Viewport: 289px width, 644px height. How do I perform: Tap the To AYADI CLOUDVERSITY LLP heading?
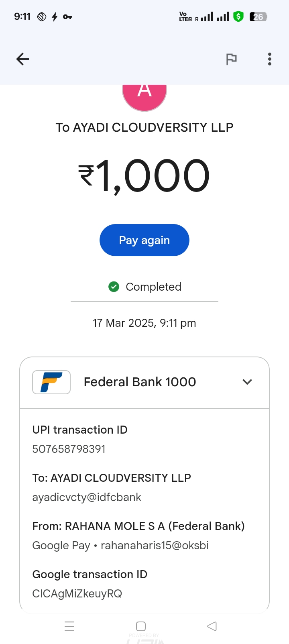[x=144, y=127]
